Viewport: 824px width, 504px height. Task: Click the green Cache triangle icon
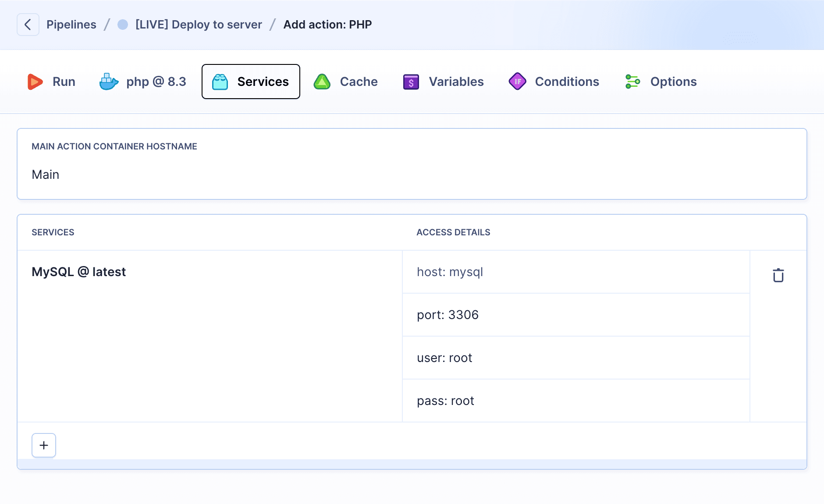point(322,82)
